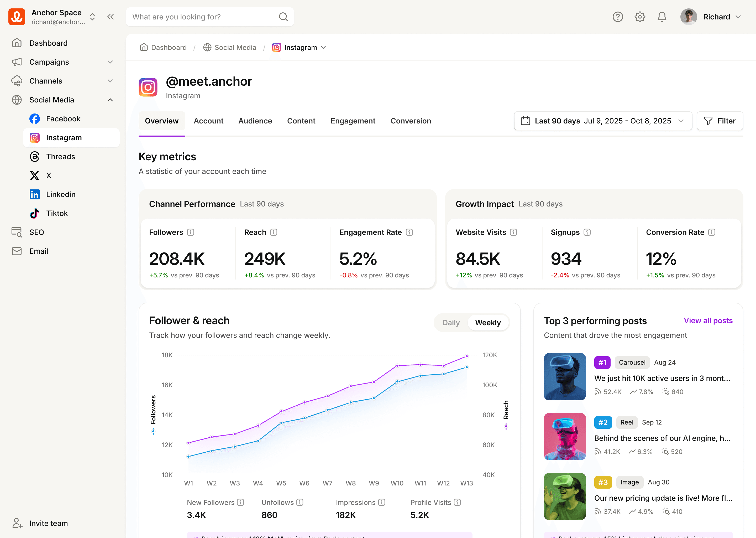Collapse the Social Media sidebar section
This screenshot has height=538, width=756.
(110, 100)
